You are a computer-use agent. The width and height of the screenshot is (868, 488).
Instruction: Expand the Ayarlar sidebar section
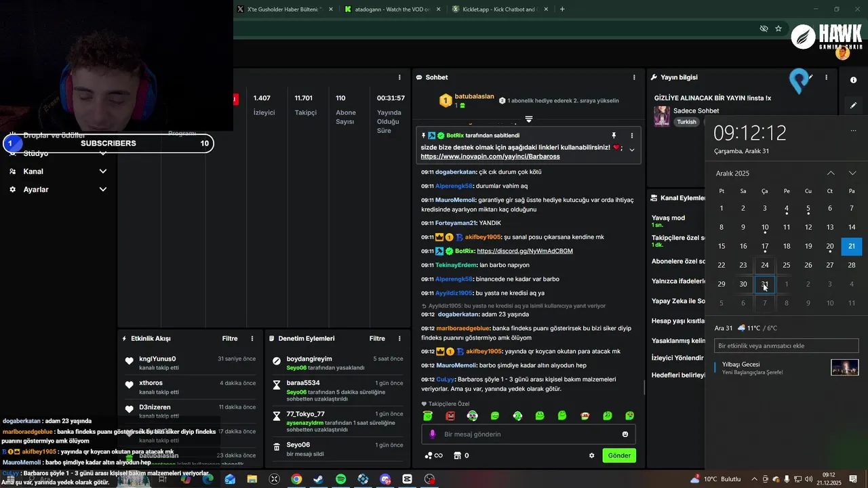point(58,190)
